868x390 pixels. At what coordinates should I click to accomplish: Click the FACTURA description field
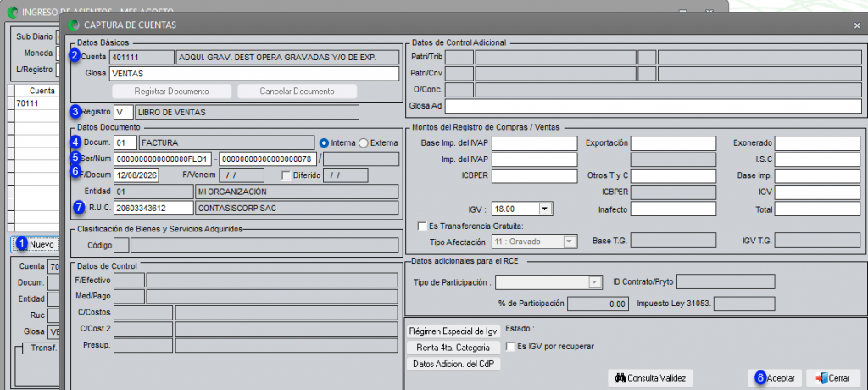click(226, 143)
